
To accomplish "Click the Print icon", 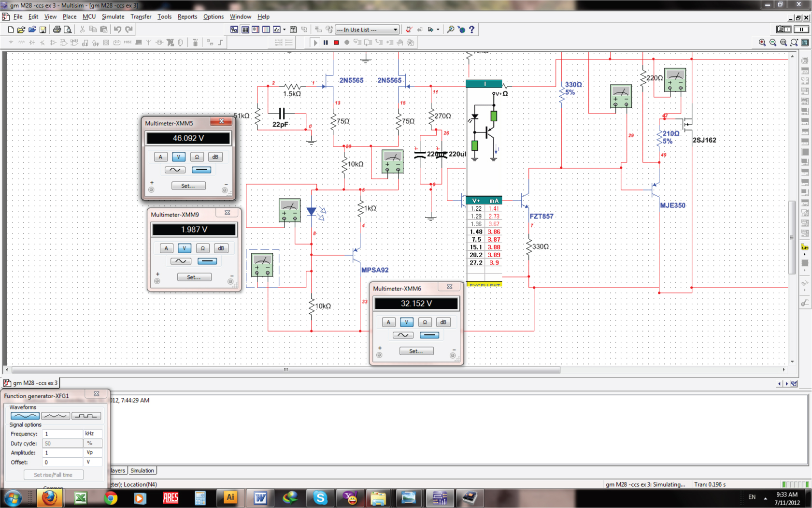I will click(57, 29).
